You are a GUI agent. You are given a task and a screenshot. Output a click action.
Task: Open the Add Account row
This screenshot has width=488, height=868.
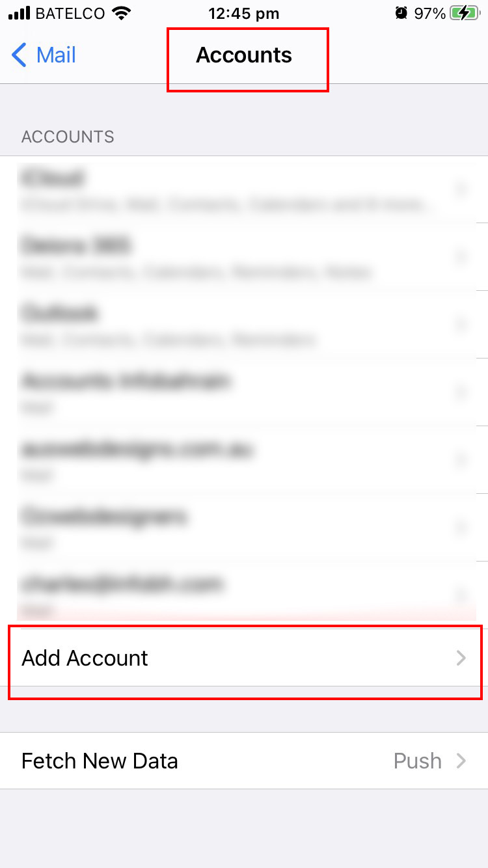coord(244,658)
